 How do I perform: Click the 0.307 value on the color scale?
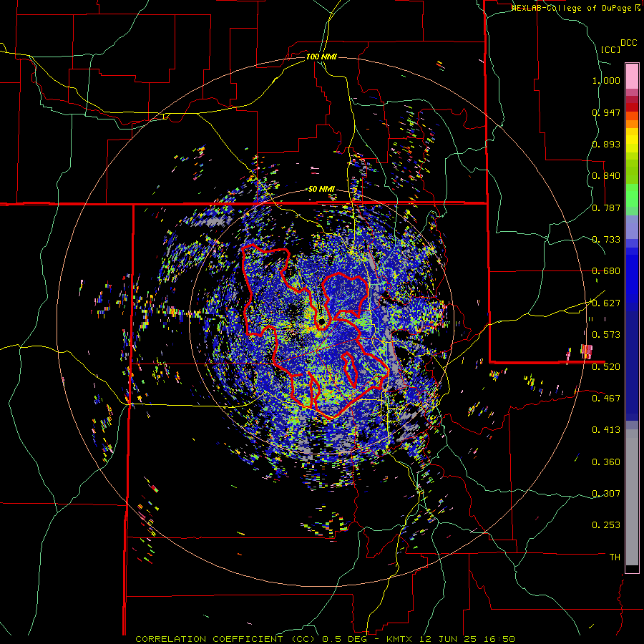point(606,494)
